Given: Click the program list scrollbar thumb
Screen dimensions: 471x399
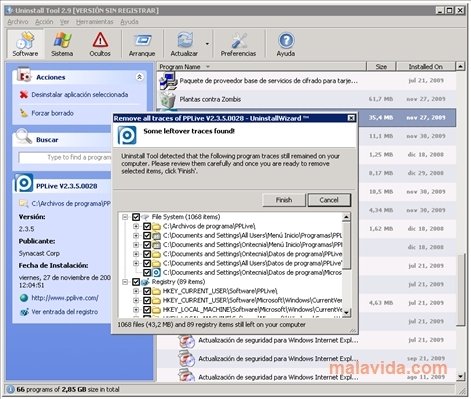Looking at the screenshot, I should (x=460, y=290).
